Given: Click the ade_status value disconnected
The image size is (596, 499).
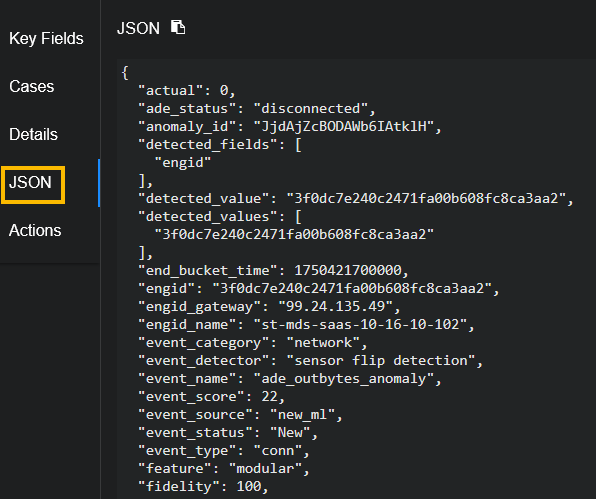Looking at the screenshot, I should 311,109.
